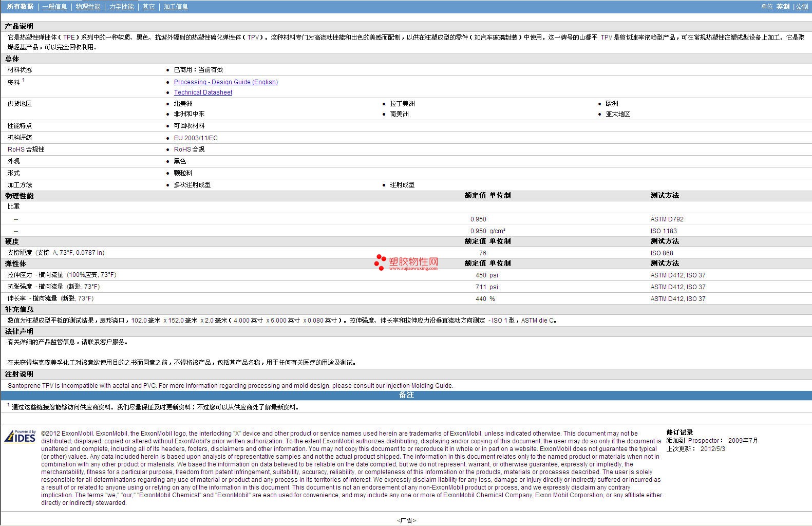Click the 已商用：当前有效 status value
Image resolution: width=812 pixels, height=526 pixels.
198,70
